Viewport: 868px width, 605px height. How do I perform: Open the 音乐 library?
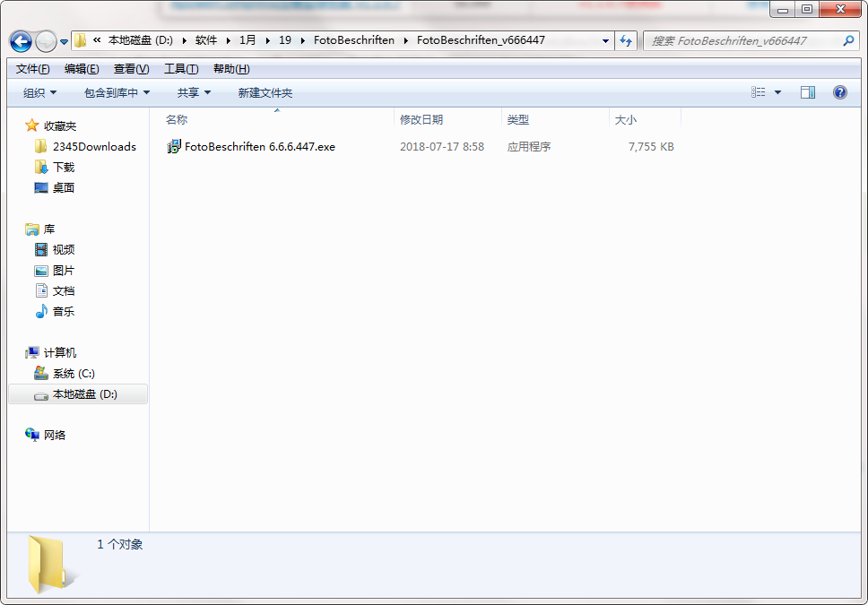click(x=64, y=312)
